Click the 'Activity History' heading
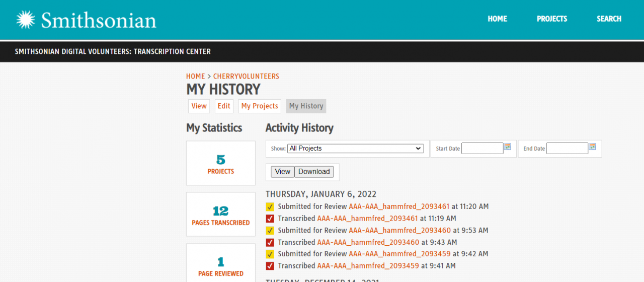644x282 pixels. tap(299, 128)
